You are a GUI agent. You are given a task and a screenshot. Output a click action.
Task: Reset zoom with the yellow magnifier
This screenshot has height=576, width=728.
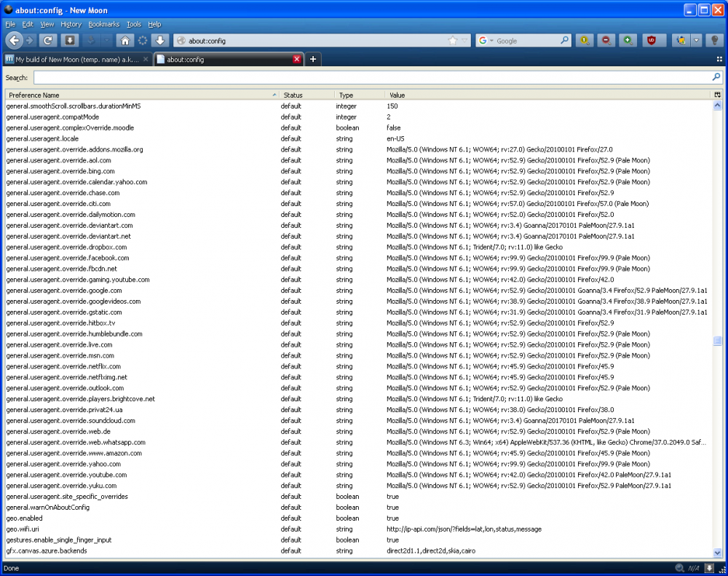(584, 41)
